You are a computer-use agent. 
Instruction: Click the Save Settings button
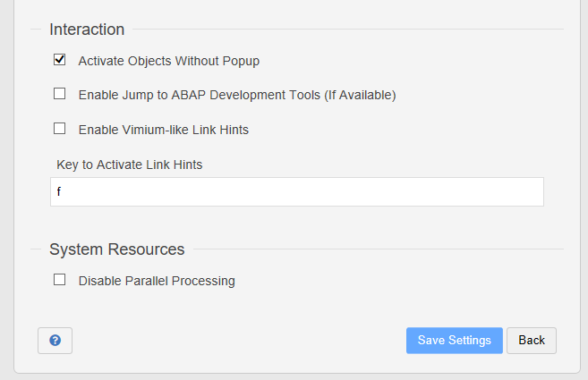455,341
